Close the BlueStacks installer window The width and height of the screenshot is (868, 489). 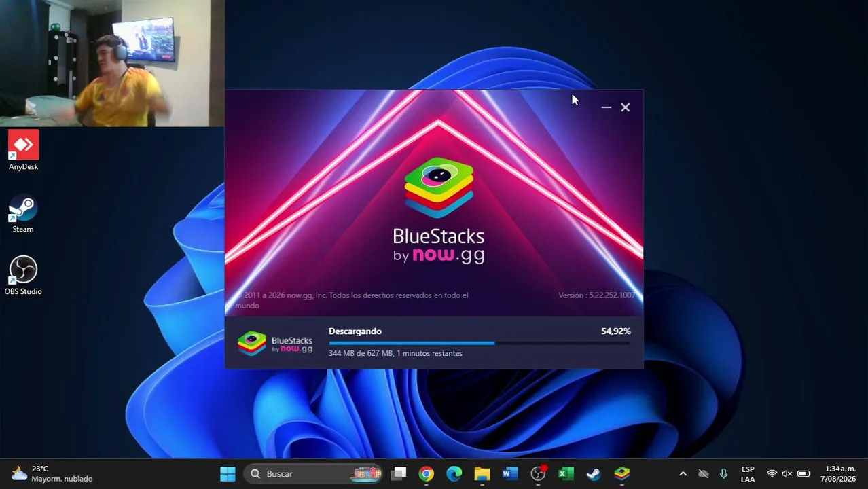(626, 107)
